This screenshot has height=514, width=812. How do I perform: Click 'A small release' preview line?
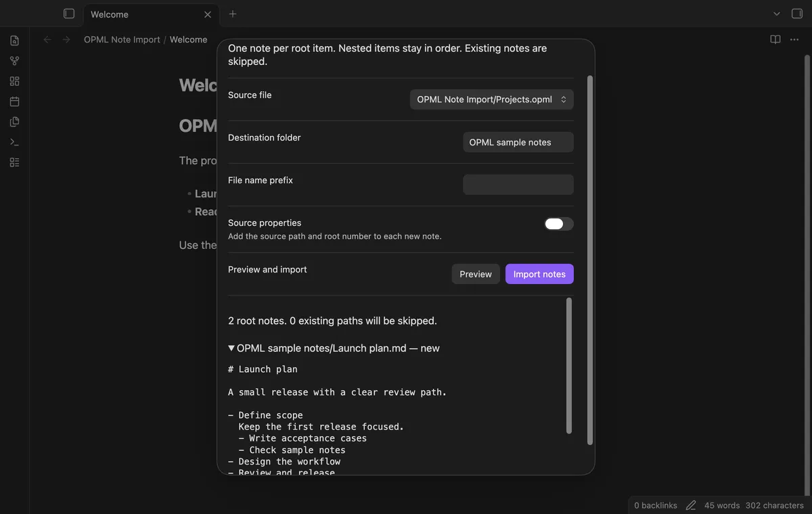pos(337,392)
